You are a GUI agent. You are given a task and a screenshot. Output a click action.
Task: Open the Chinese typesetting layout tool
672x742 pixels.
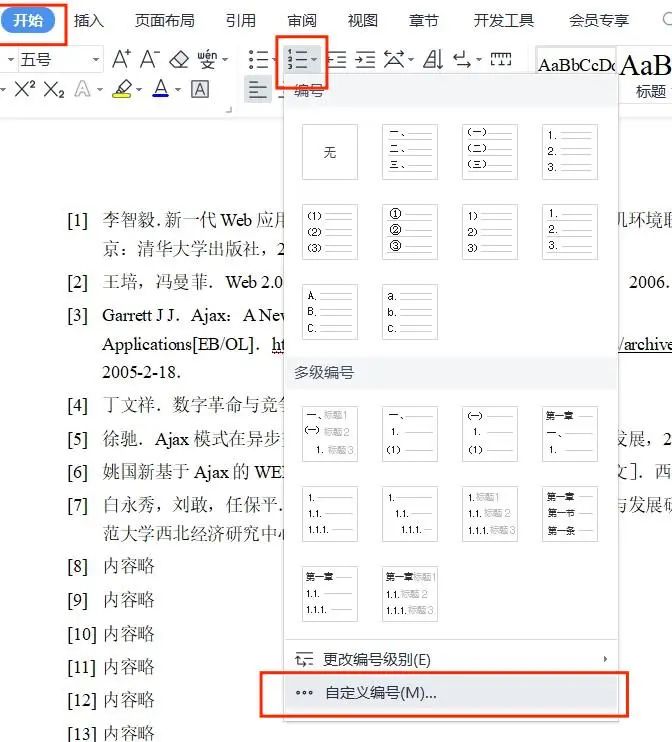coord(394,60)
